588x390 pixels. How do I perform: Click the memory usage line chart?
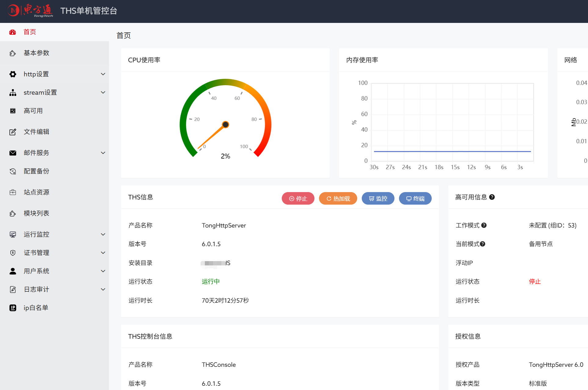tap(452, 122)
